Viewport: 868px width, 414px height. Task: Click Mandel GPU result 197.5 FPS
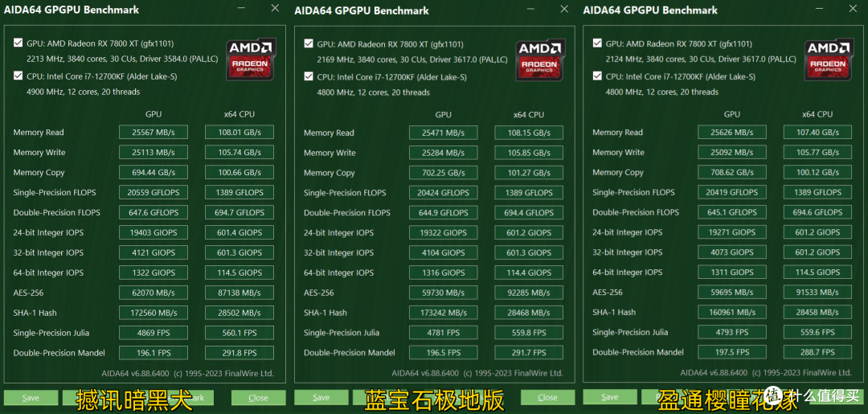(732, 352)
